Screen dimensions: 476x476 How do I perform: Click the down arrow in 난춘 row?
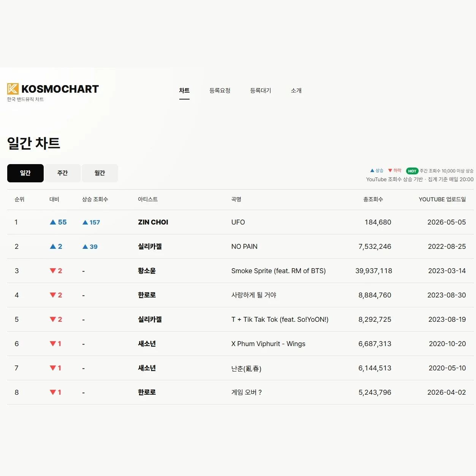click(x=53, y=368)
